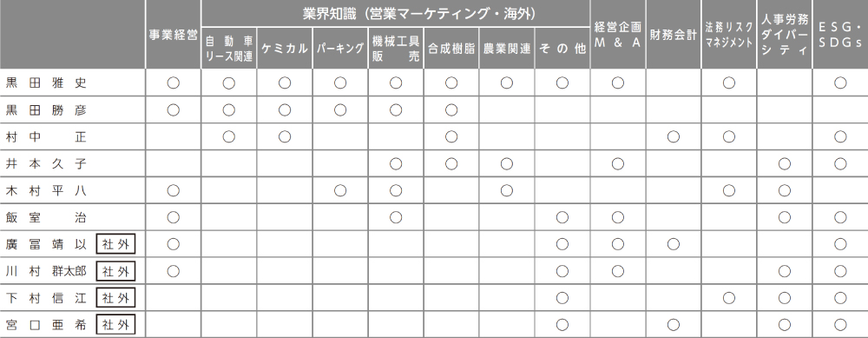Select the ケミカル column header
This screenshot has height=338, width=868.
click(285, 48)
